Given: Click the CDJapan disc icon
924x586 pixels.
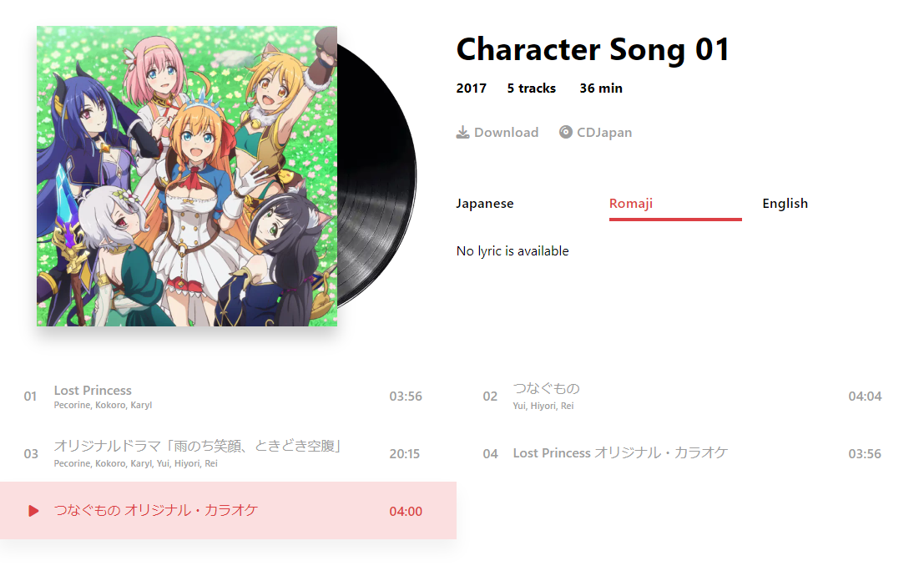Looking at the screenshot, I should tap(566, 132).
